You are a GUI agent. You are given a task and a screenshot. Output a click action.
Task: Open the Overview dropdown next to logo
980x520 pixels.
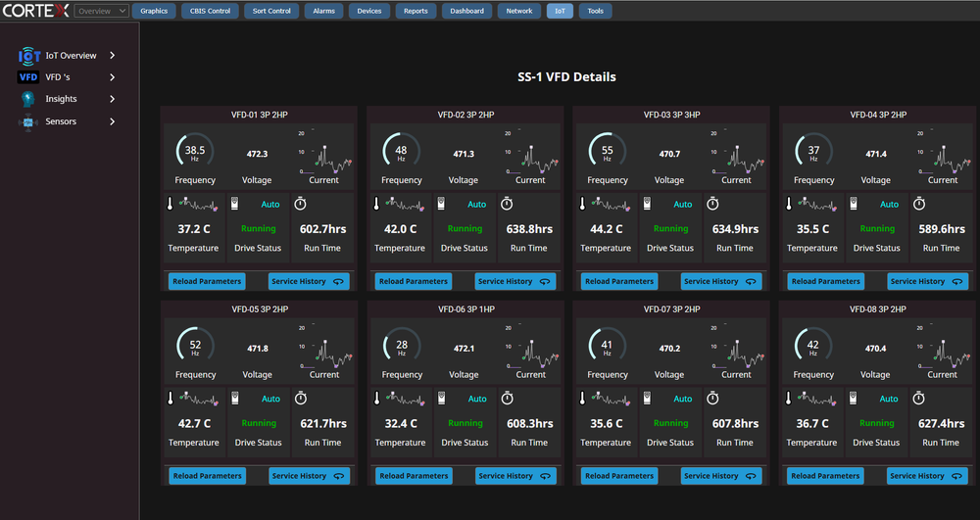tap(101, 11)
